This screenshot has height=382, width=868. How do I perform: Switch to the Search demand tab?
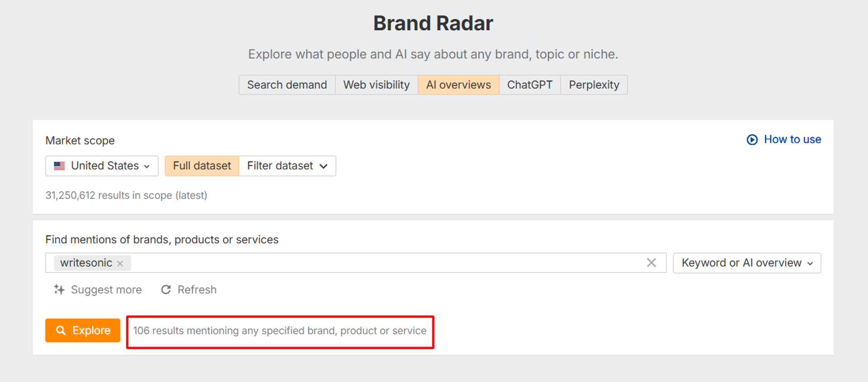287,85
